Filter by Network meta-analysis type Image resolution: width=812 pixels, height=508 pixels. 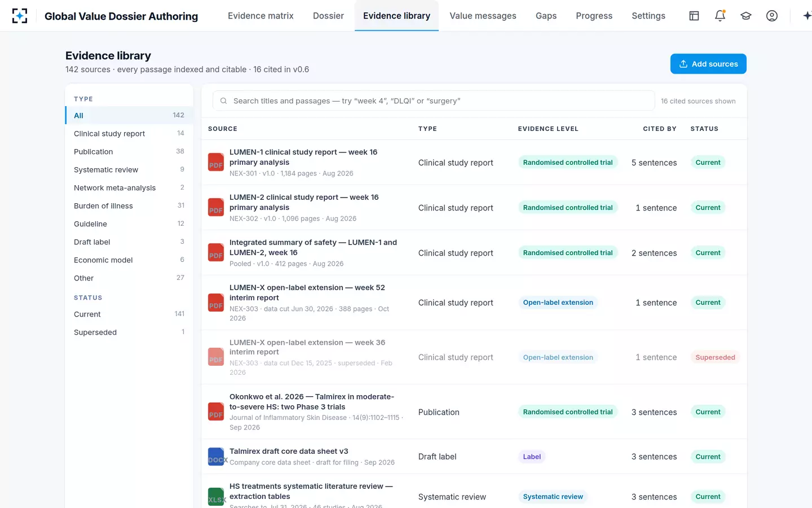[x=129, y=187]
